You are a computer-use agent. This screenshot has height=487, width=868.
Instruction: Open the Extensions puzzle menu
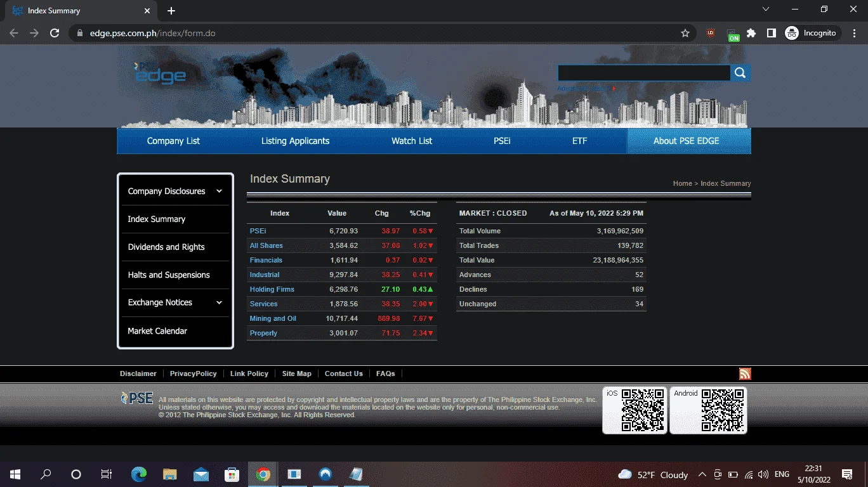click(751, 33)
